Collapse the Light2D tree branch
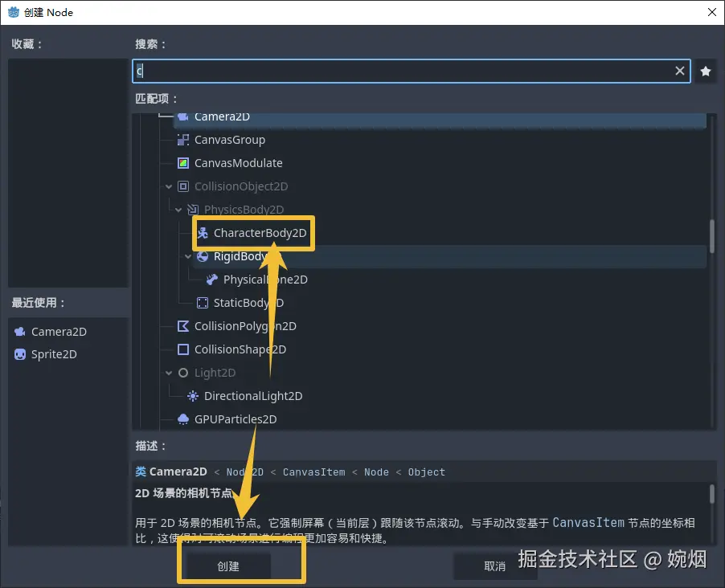The image size is (725, 588). coord(169,373)
